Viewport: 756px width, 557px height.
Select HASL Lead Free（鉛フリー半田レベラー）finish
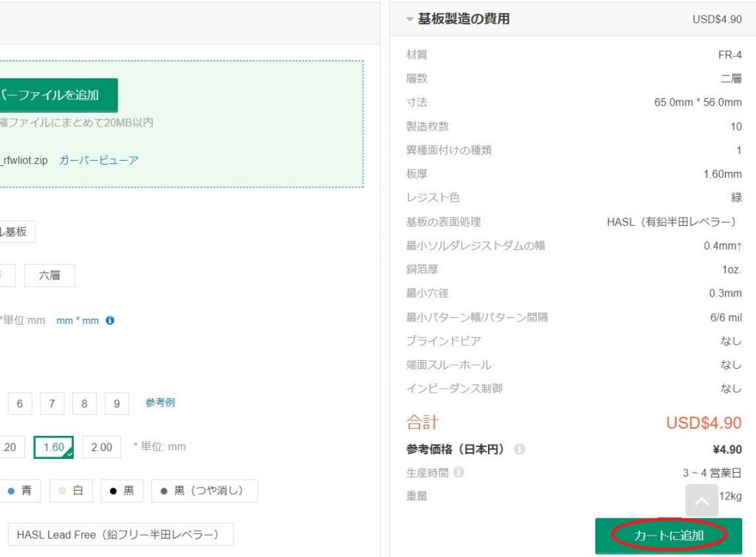point(120,534)
